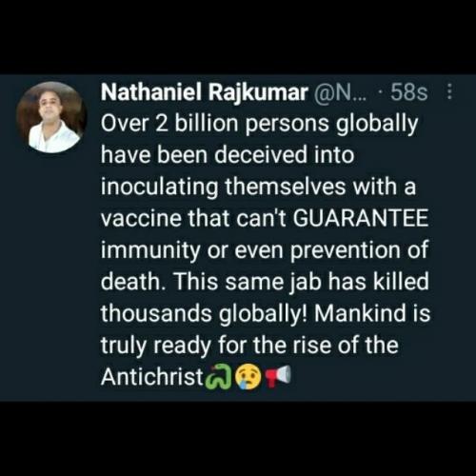The width and height of the screenshot is (476, 476).
Task: Click the text 'thousands globally!'
Action: point(205,314)
